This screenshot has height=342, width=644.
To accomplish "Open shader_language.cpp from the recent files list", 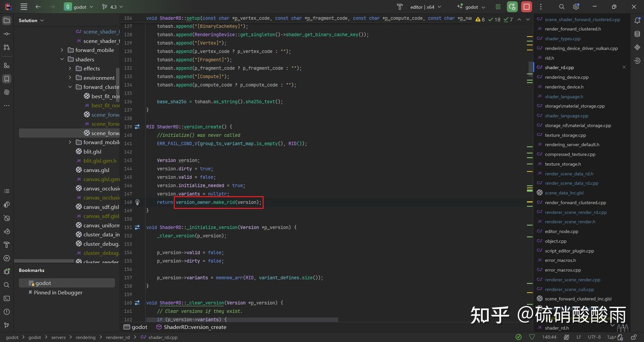I will pyautogui.click(x=567, y=115).
